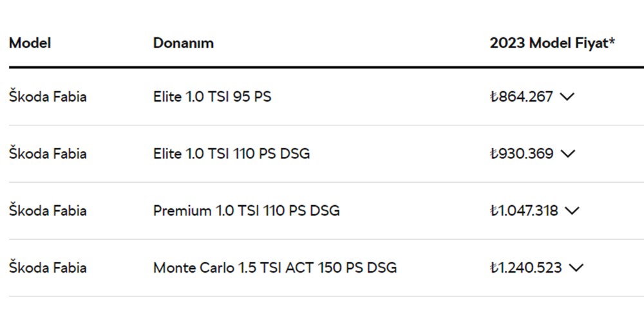Select Monte Carlo 1.5 TSI ACT trim

click(274, 268)
